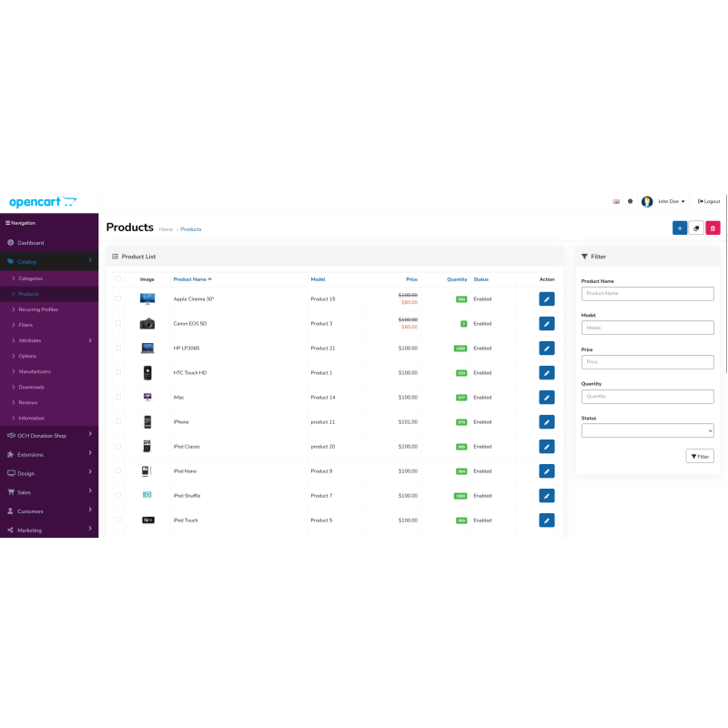Open the Status dropdown in Filter panel
Image resolution: width=728 pixels, height=728 pixels.
[648, 430]
